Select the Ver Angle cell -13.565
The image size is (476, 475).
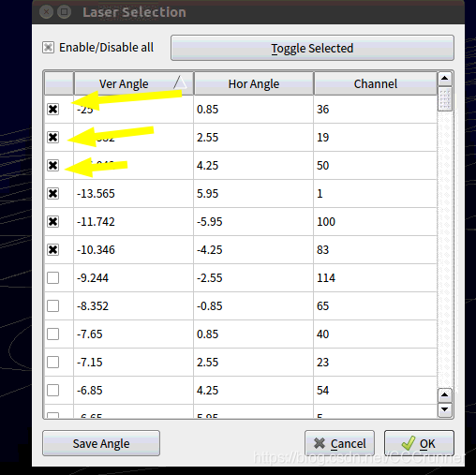click(134, 194)
